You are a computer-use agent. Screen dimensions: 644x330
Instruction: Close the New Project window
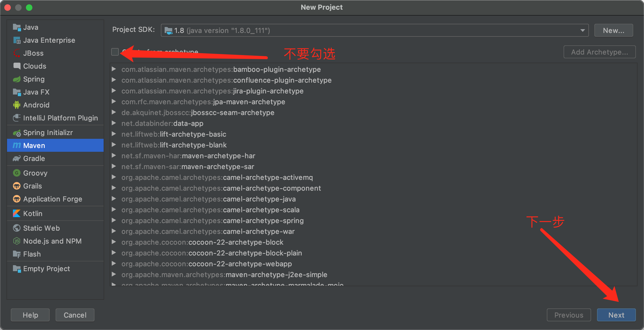[x=8, y=8]
